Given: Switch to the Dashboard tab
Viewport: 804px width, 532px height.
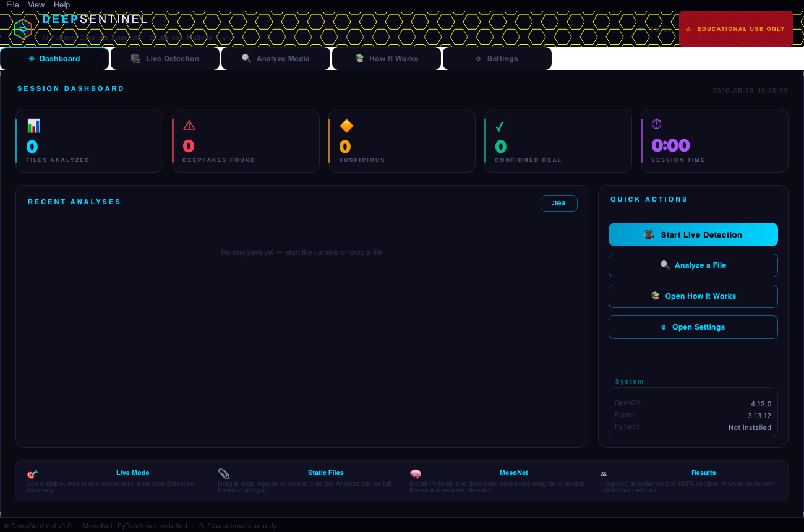Looking at the screenshot, I should [54, 59].
